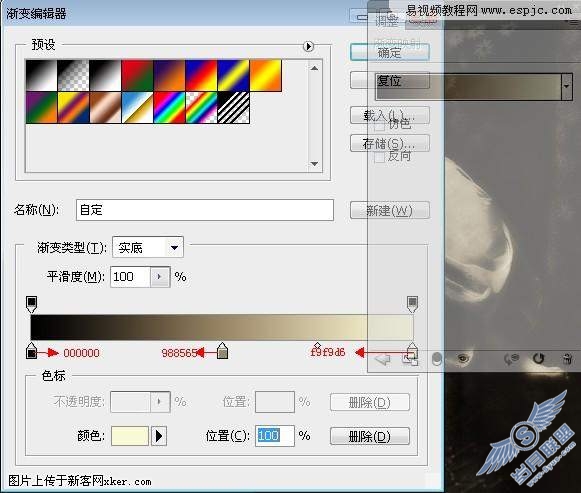Click the 位置(C) position field
The image size is (581, 493).
(275, 436)
